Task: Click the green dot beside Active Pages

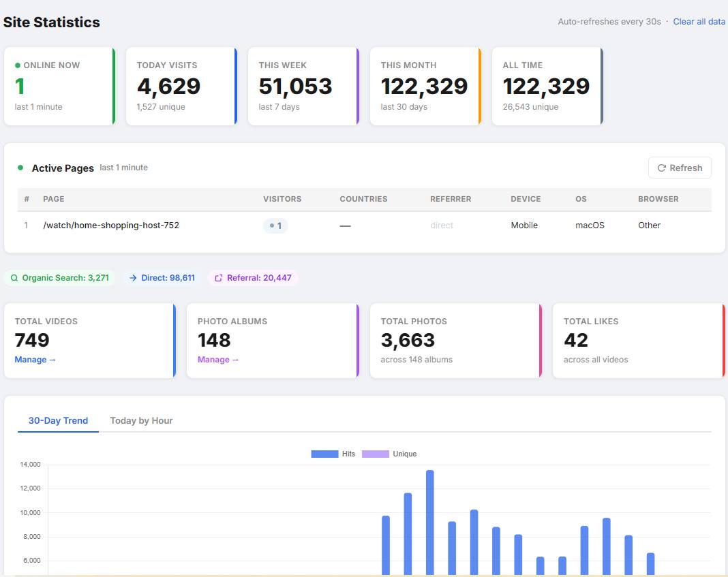Action: point(20,168)
